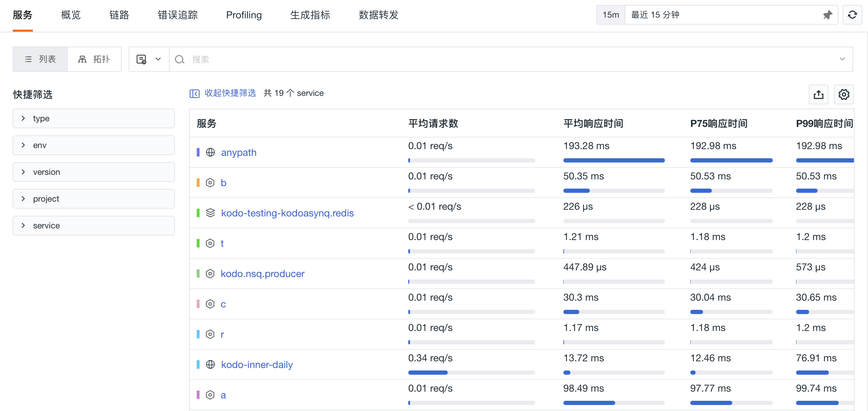This screenshot has width=868, height=411.
Task: Switch to 拓扑 topology view
Action: (94, 59)
